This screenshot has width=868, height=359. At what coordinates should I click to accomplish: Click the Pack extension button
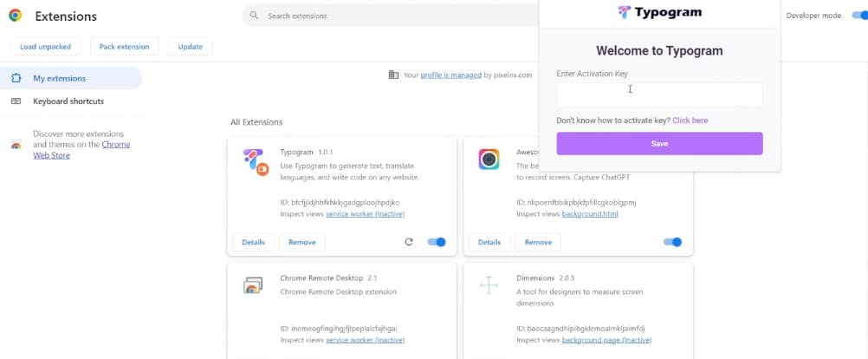125,47
